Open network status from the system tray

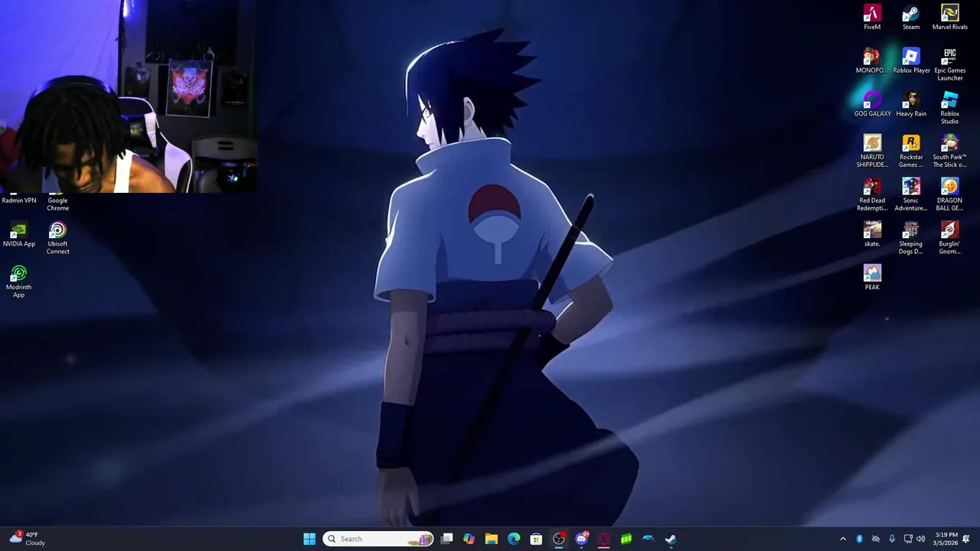(x=876, y=539)
